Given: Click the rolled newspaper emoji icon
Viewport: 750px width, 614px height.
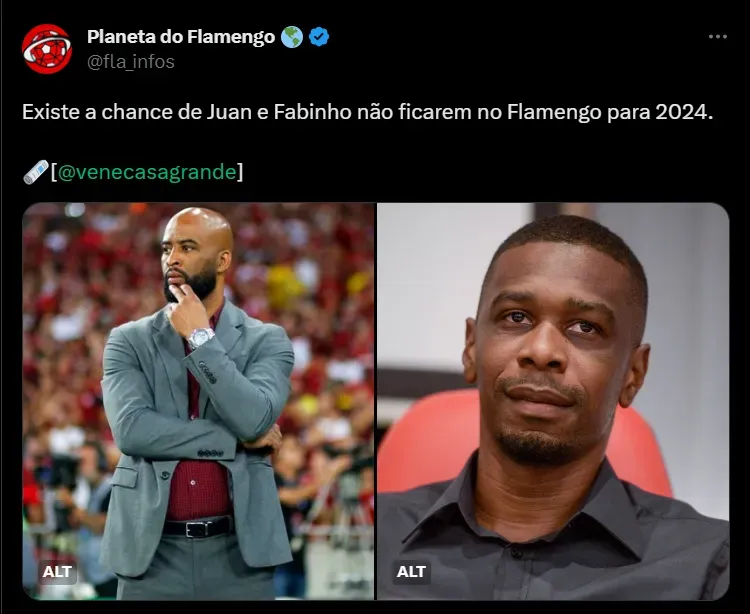Looking at the screenshot, I should (36, 172).
